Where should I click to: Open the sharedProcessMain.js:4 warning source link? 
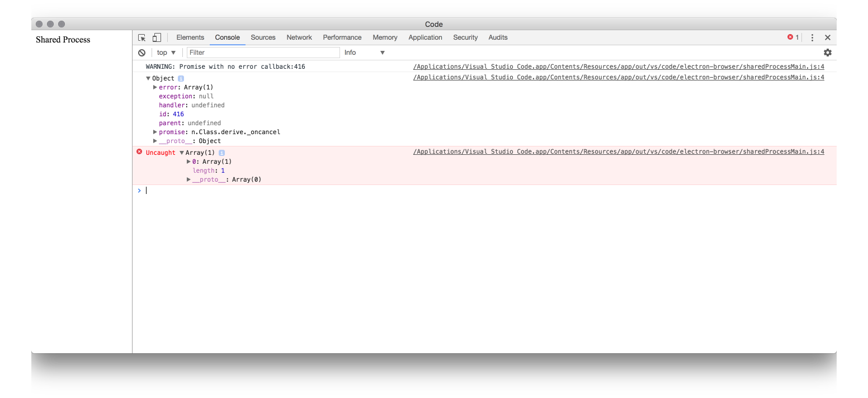pos(619,66)
